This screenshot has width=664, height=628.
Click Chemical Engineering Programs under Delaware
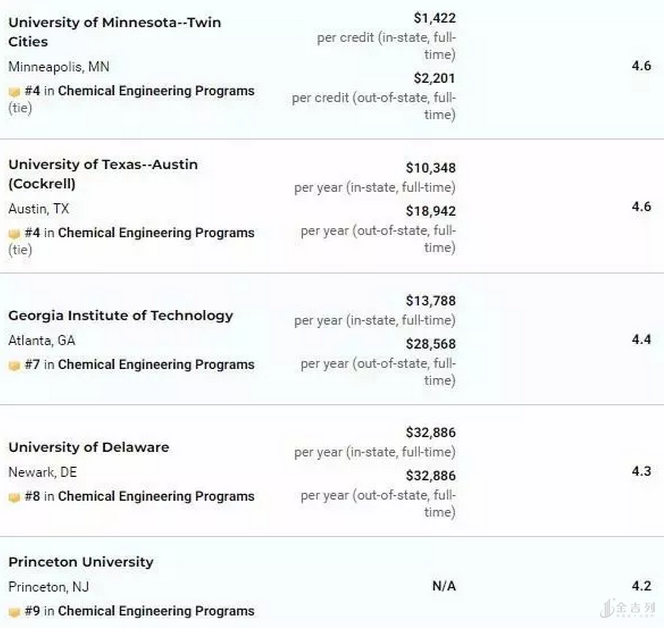[156, 497]
